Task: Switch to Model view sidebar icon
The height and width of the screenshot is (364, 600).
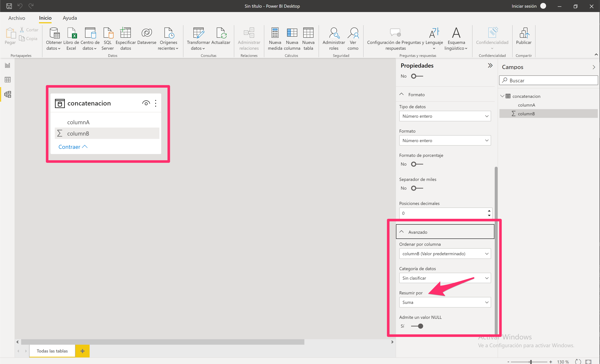Action: click(x=7, y=94)
